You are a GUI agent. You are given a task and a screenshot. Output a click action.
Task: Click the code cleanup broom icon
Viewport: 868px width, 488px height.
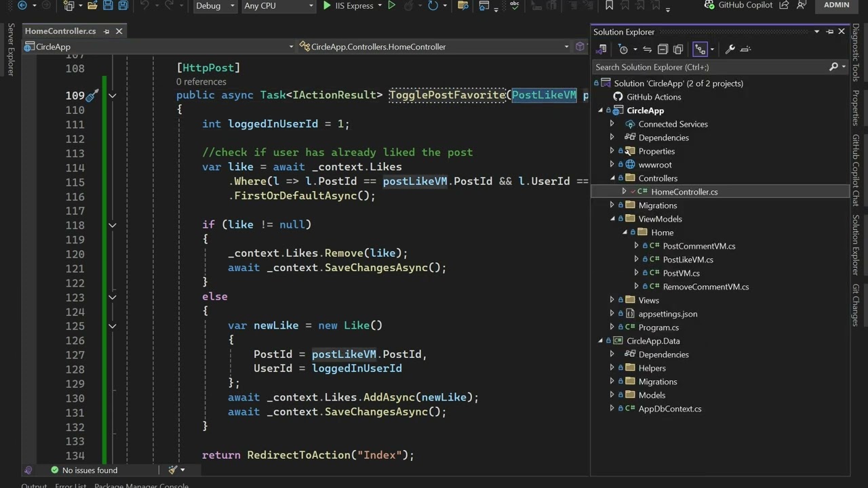(172, 470)
